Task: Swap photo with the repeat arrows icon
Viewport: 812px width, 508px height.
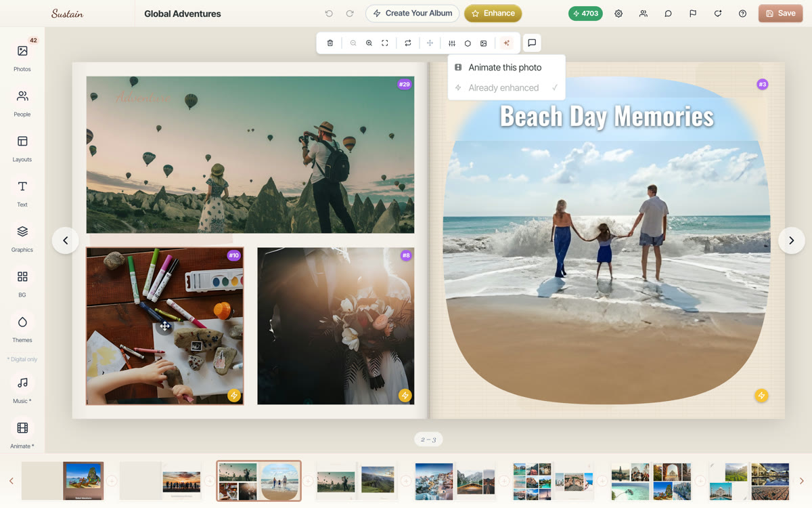Action: [x=408, y=43]
